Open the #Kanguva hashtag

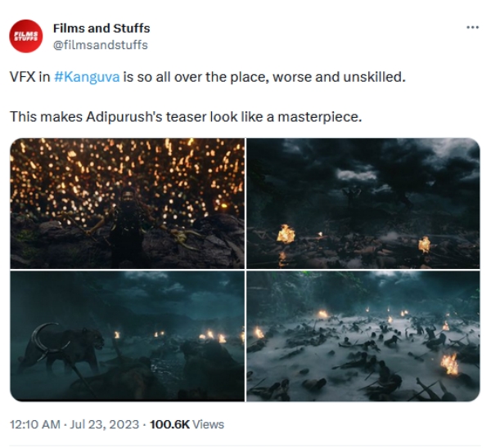click(x=87, y=77)
